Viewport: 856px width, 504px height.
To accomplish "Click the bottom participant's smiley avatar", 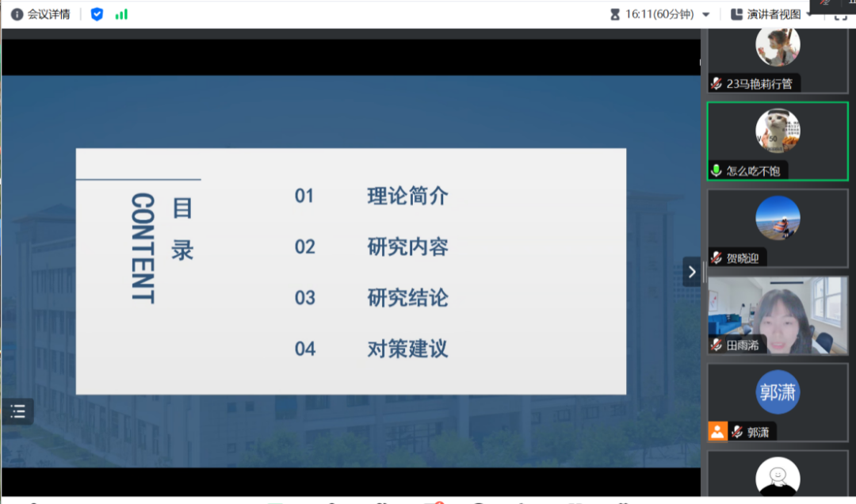I will (x=777, y=477).
